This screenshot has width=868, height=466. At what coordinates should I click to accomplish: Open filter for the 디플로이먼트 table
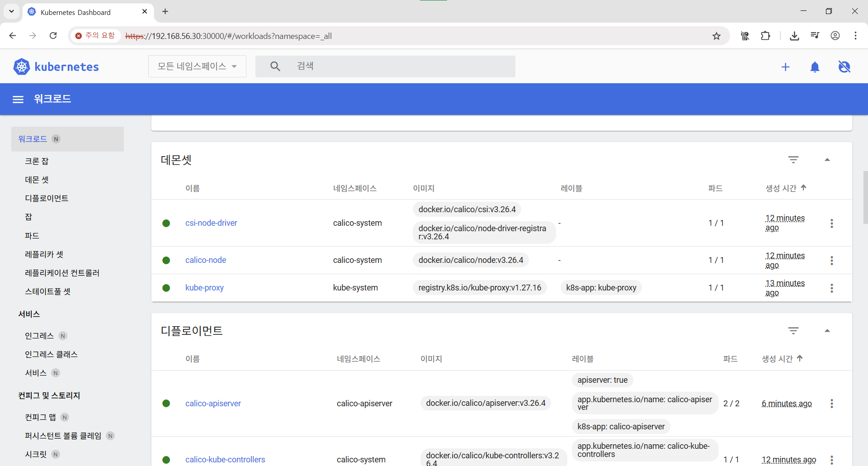pyautogui.click(x=793, y=331)
